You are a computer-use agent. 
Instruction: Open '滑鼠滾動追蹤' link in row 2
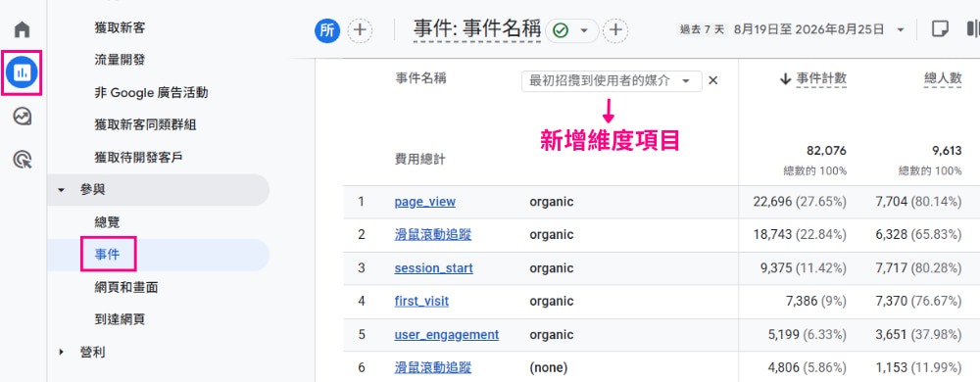tap(433, 235)
